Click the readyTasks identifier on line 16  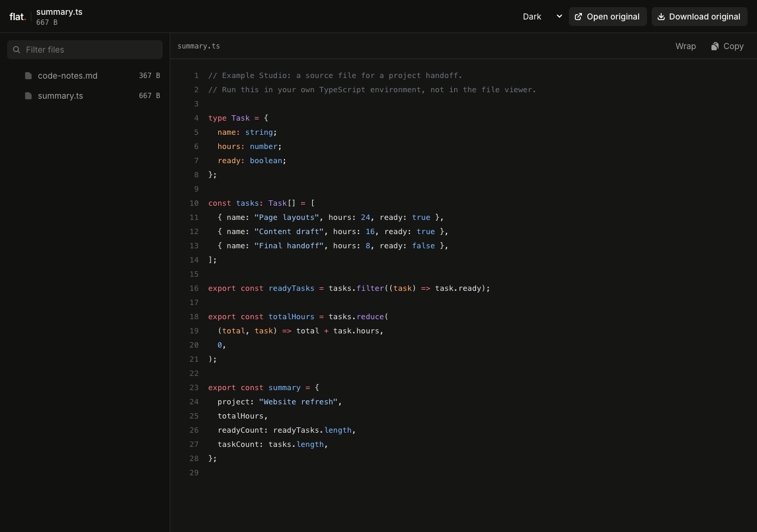[x=292, y=288]
